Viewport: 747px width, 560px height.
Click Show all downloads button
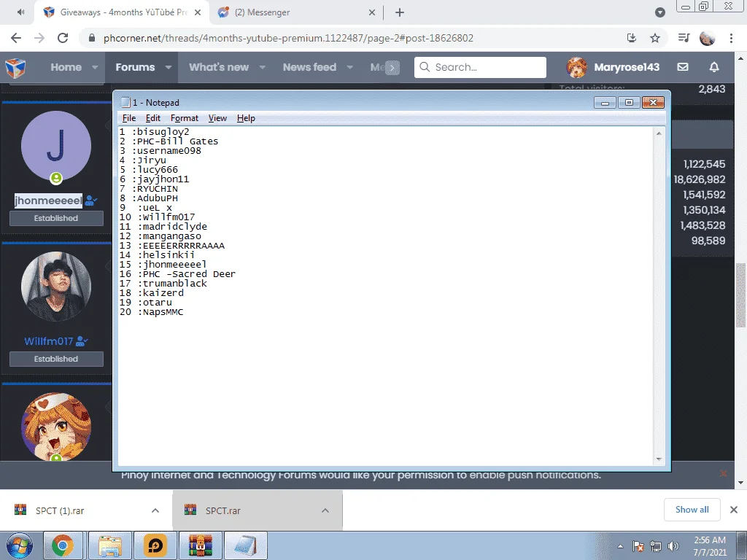[x=692, y=510]
